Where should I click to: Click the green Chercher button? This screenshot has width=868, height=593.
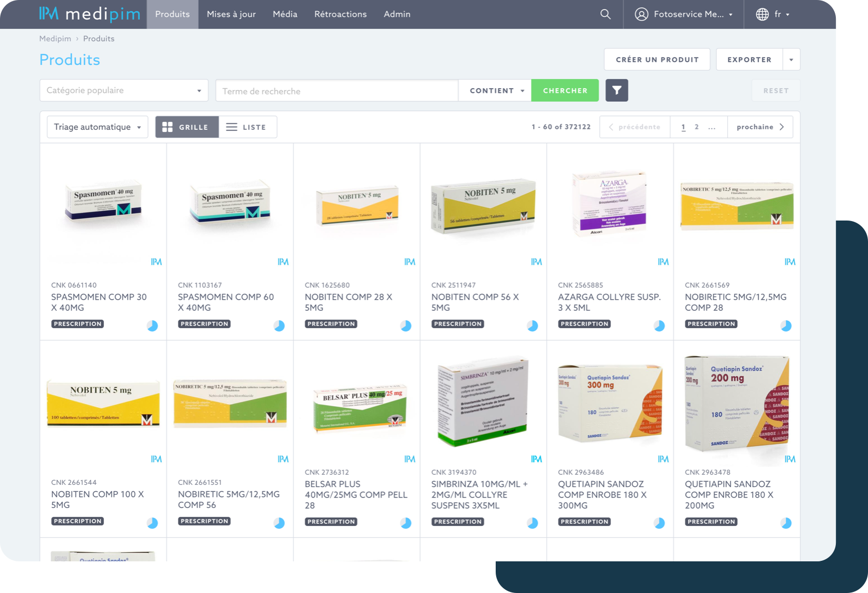click(565, 90)
